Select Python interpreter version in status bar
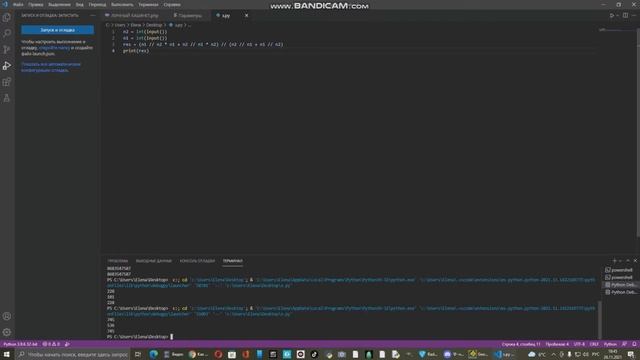The image size is (640, 360). point(20,344)
